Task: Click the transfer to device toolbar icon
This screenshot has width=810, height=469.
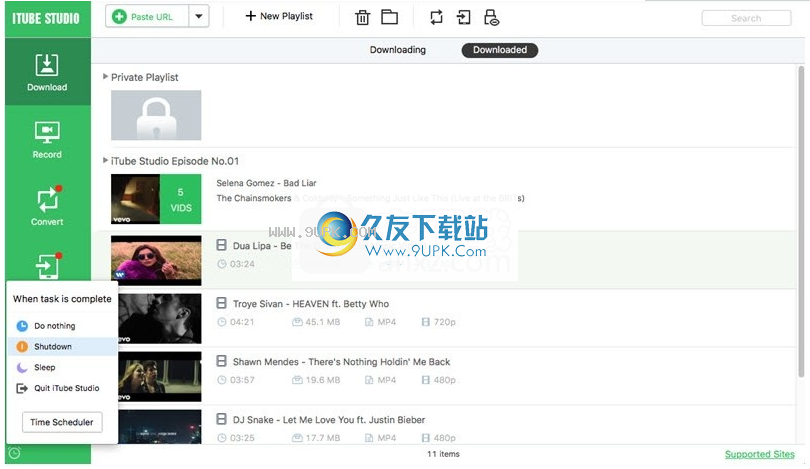Action: pyautogui.click(x=463, y=18)
